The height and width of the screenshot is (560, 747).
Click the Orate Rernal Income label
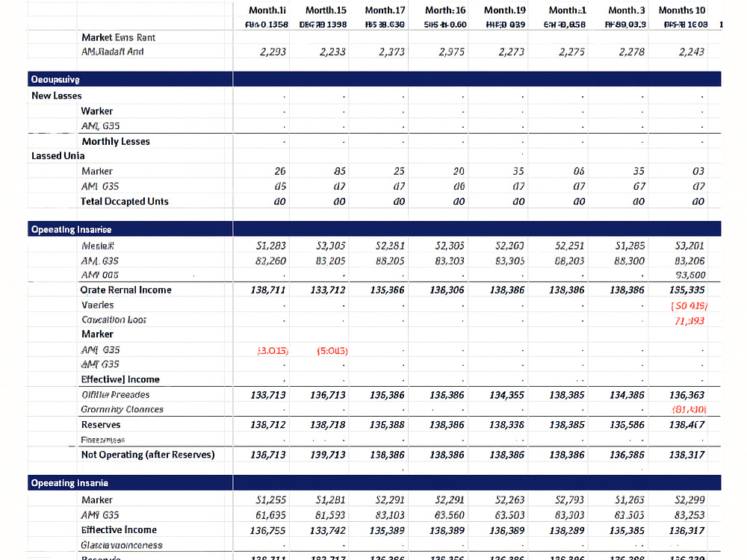[125, 290]
